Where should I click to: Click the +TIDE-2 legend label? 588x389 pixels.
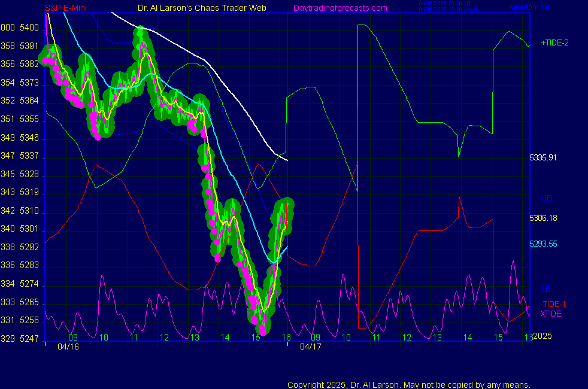tap(554, 43)
